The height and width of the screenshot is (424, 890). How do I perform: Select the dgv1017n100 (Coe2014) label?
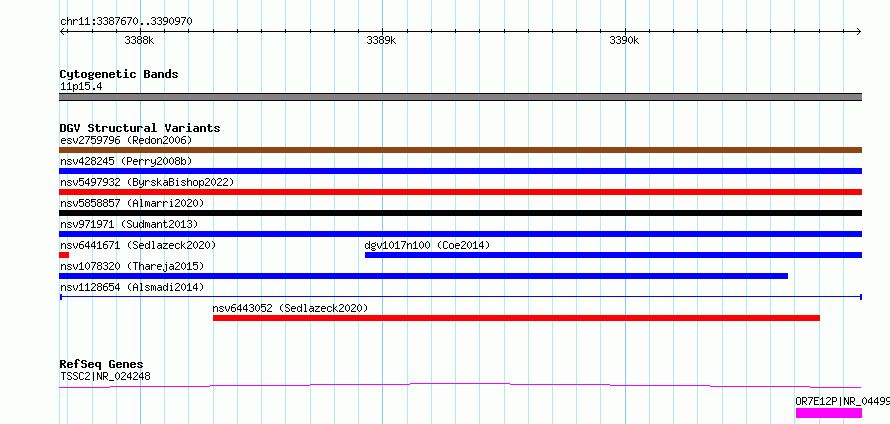tap(427, 245)
